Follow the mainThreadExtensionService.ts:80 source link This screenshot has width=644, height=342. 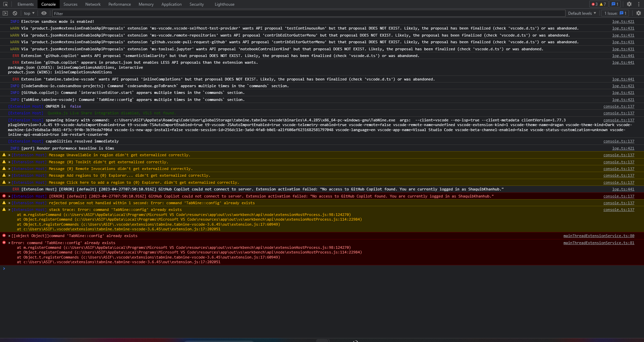point(599,236)
